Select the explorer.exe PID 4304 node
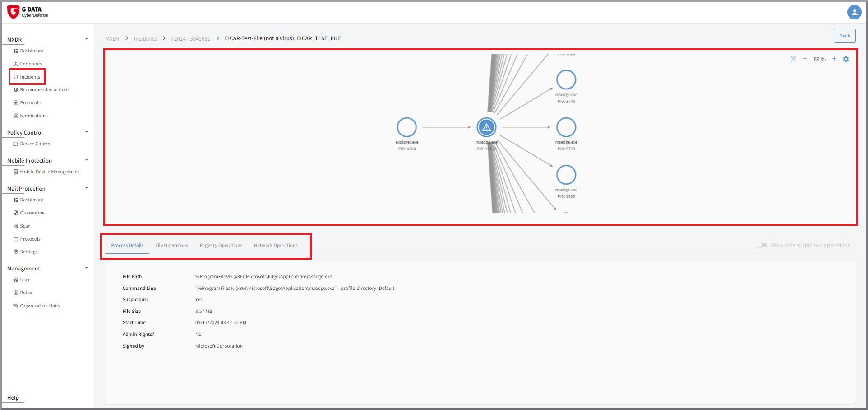The width and height of the screenshot is (868, 410). point(406,127)
